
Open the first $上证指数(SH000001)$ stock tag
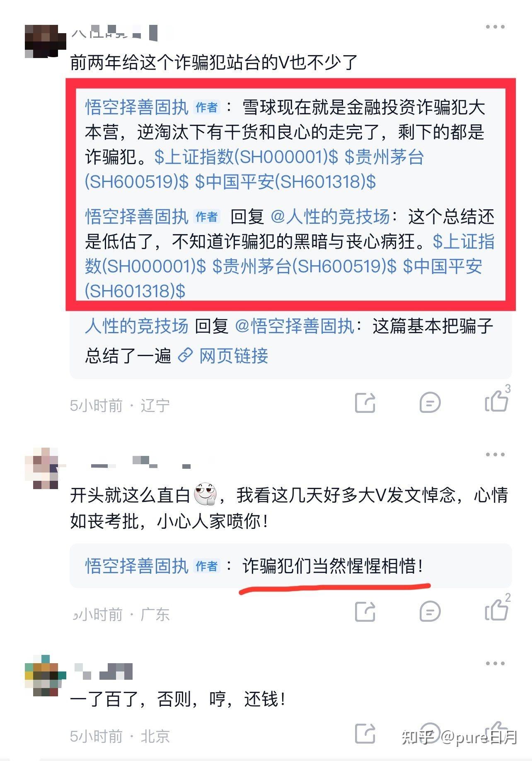click(247, 157)
